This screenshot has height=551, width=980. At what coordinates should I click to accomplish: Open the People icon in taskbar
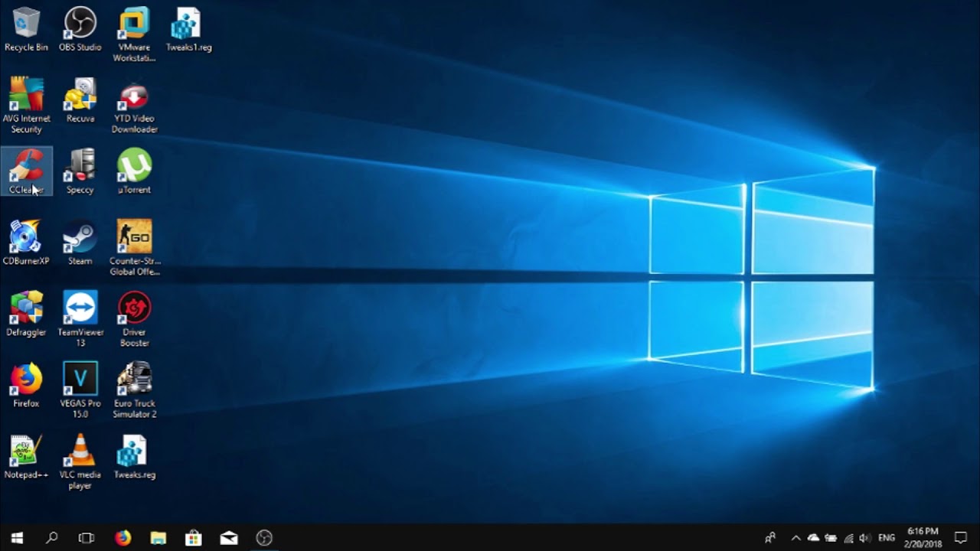(x=769, y=538)
